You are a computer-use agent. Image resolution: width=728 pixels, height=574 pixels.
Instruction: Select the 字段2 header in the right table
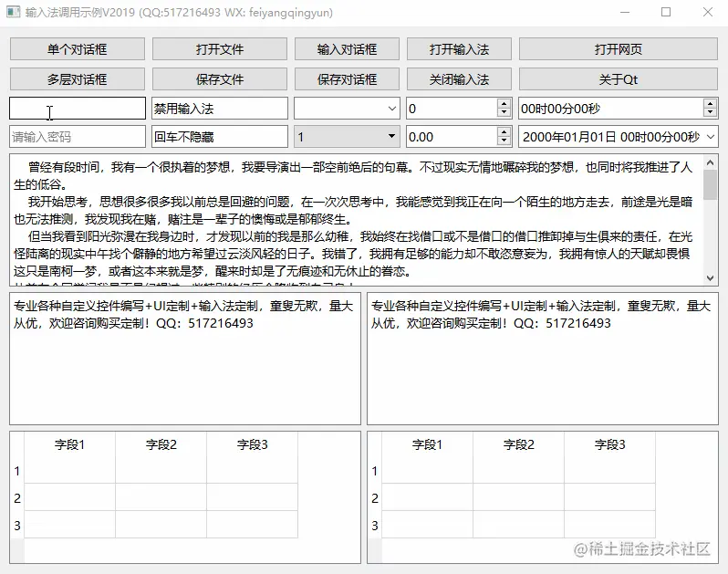518,444
